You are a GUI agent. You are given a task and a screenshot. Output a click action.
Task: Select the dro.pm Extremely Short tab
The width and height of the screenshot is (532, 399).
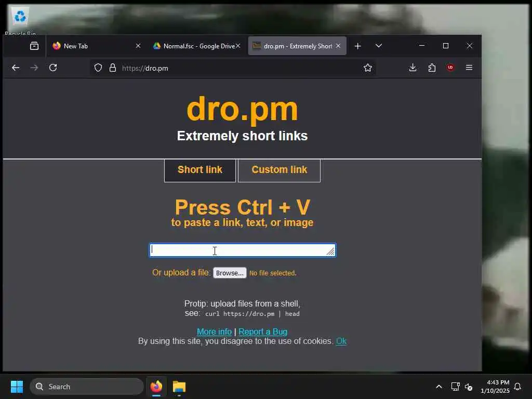coord(297,46)
